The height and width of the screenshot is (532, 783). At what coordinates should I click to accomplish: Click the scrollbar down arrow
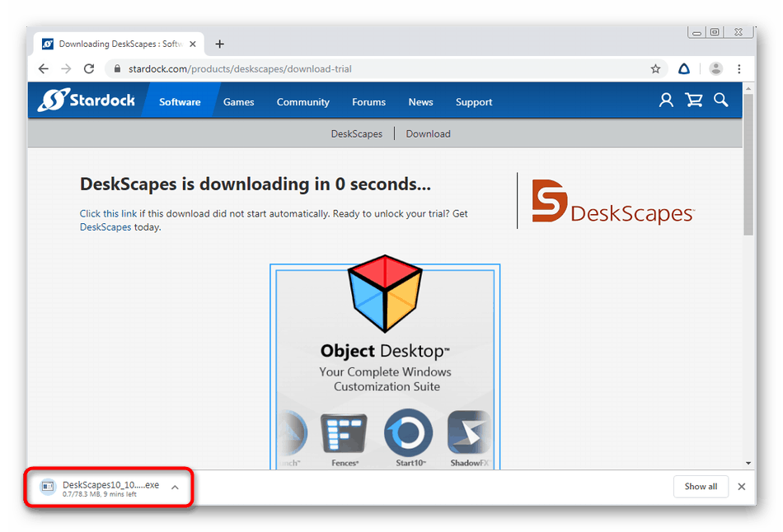[x=748, y=463]
